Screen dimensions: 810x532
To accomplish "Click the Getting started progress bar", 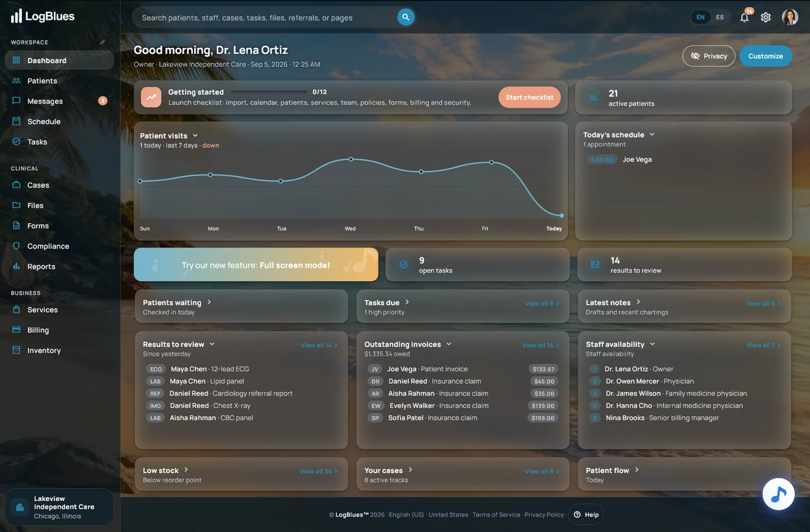I will 269,92.
